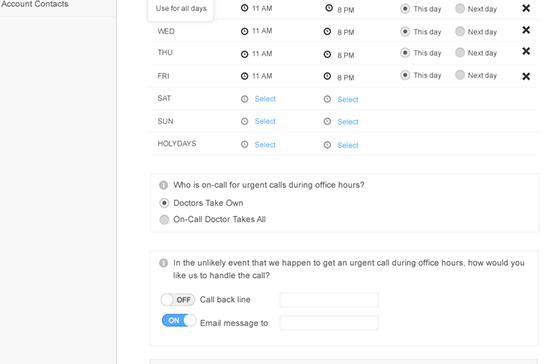Choose Next day for WED

tap(460, 32)
